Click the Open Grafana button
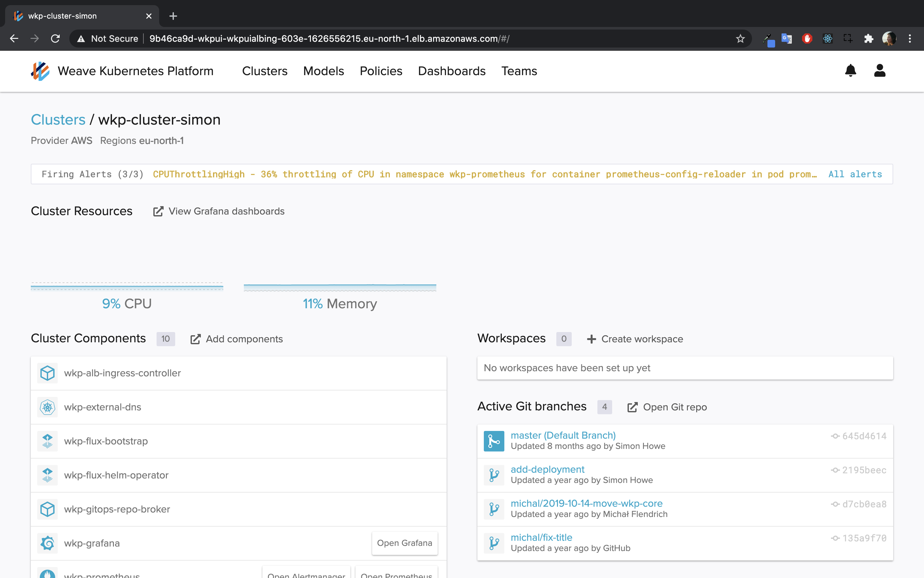Image resolution: width=924 pixels, height=578 pixels. tap(404, 543)
